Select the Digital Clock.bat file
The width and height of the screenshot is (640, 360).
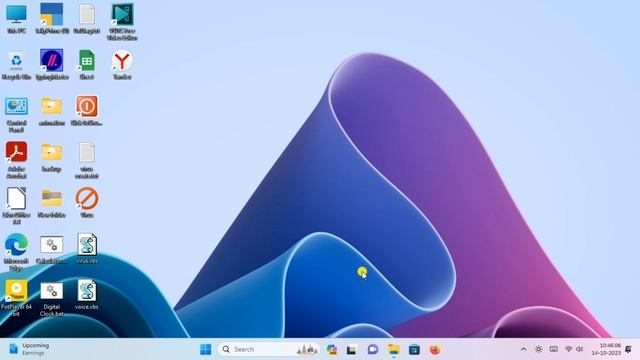(51, 299)
